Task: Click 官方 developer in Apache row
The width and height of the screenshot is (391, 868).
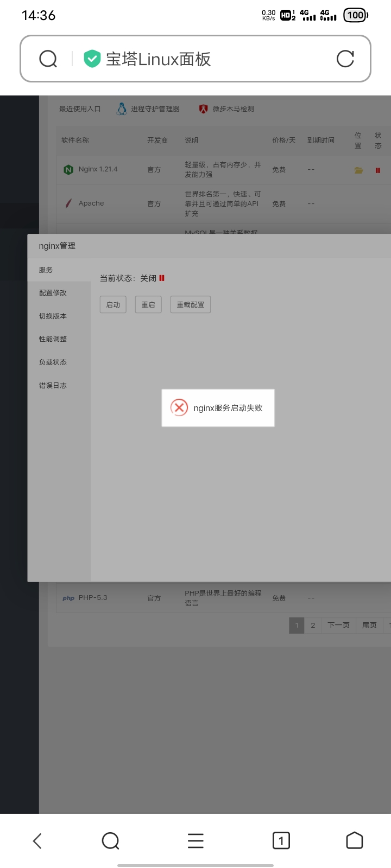Action: click(154, 204)
